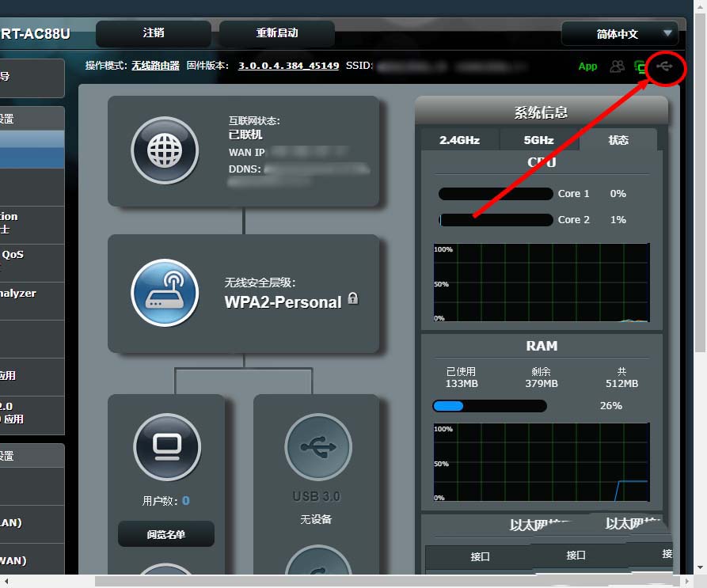Viewport: 707px width, 588px height.
Task: Click the 浏览名单 view list button
Action: [166, 534]
